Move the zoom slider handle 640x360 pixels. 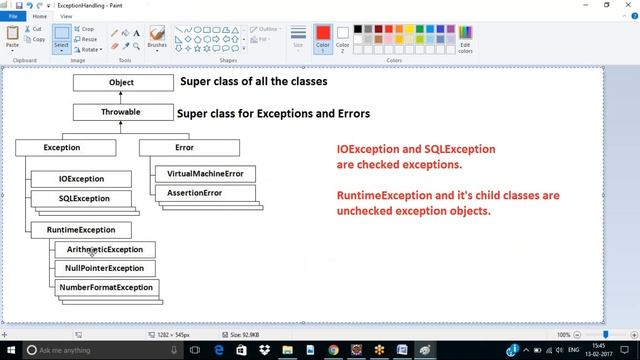(606, 335)
